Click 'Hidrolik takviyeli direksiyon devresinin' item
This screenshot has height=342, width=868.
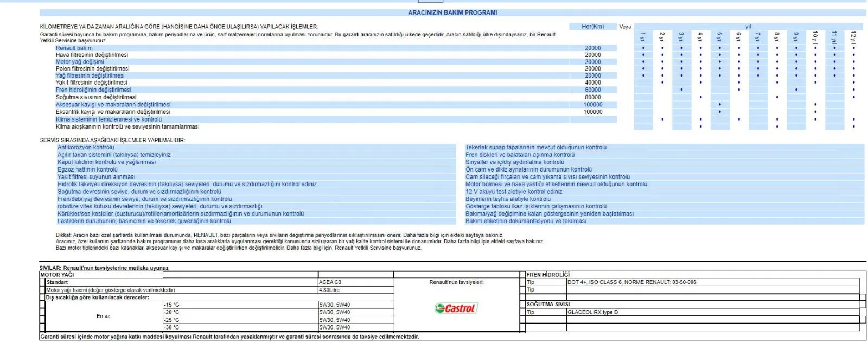pyautogui.click(x=187, y=184)
